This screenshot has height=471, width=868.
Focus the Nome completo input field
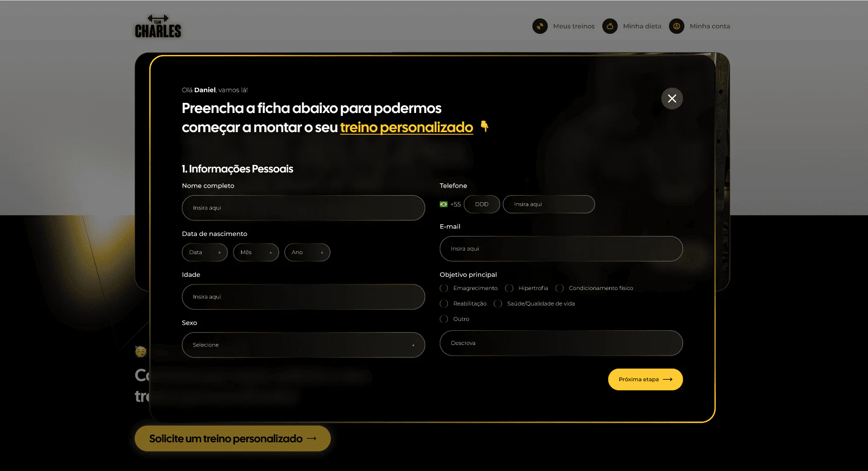[303, 208]
